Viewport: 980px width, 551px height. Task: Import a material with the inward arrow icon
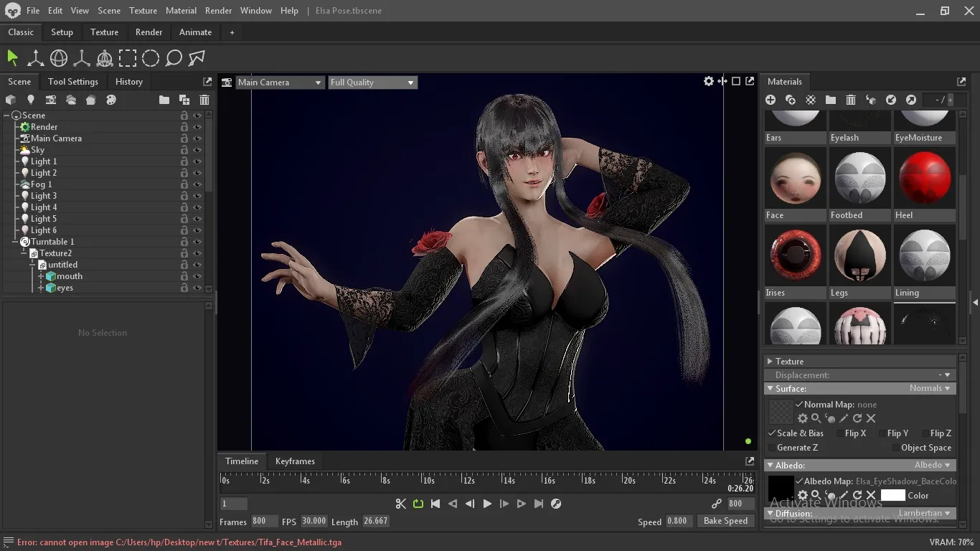pos(891,100)
